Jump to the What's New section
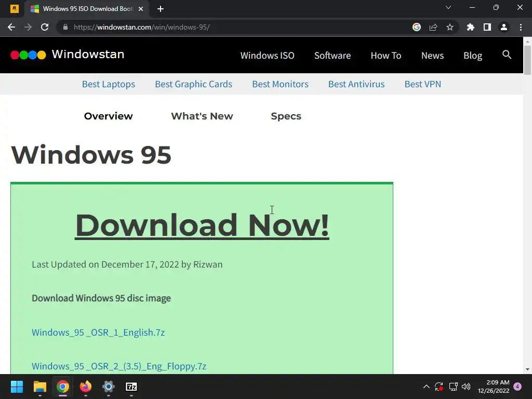Viewport: 532px width, 399px height. pos(202,116)
